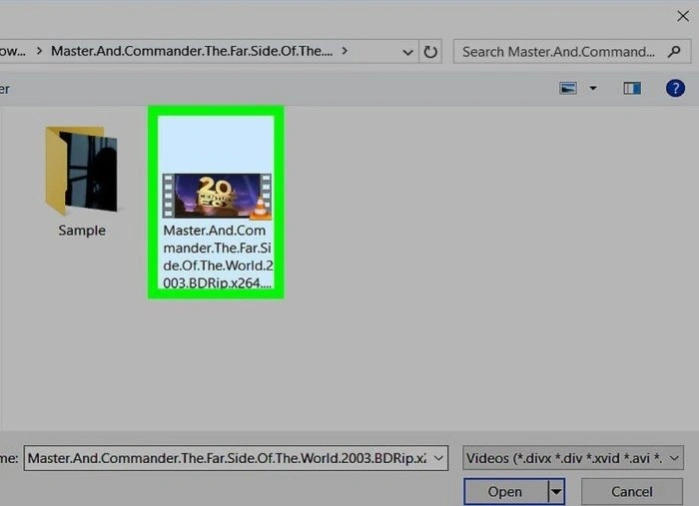Close the file open dialog

[x=683, y=16]
